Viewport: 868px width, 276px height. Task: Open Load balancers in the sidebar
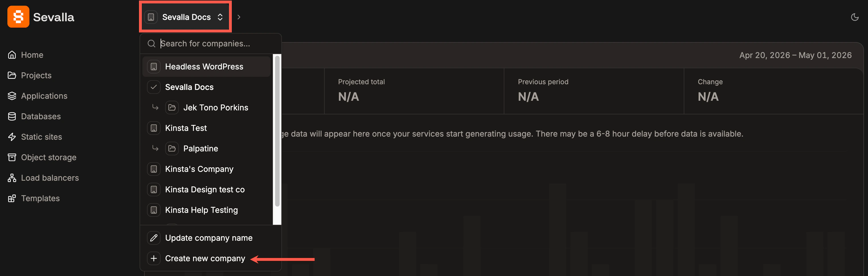(x=43, y=178)
